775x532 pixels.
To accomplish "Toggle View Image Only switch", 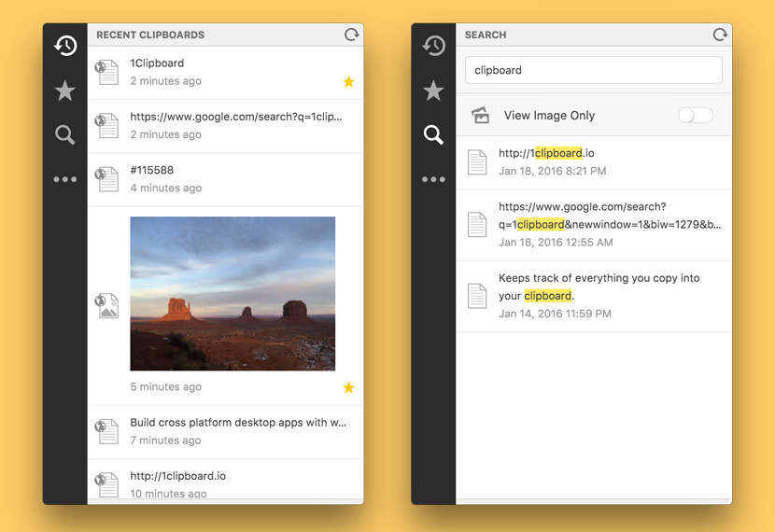I will [696, 115].
